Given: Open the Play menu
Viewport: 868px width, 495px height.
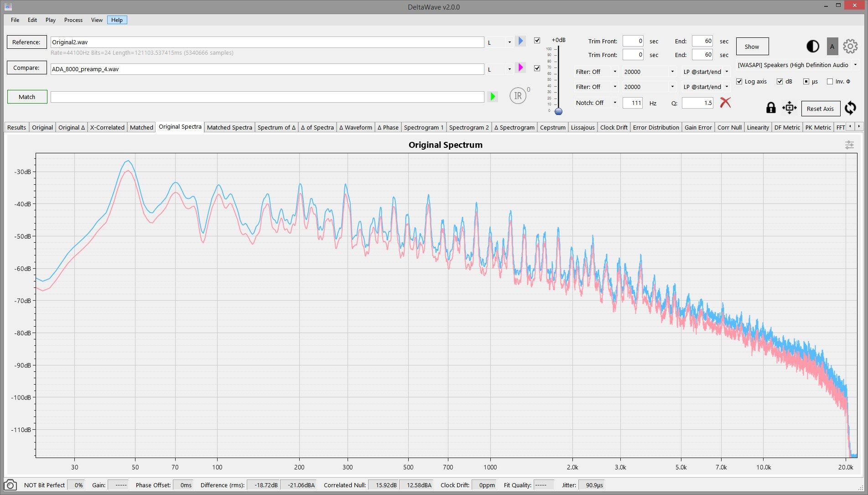Looking at the screenshot, I should point(51,20).
